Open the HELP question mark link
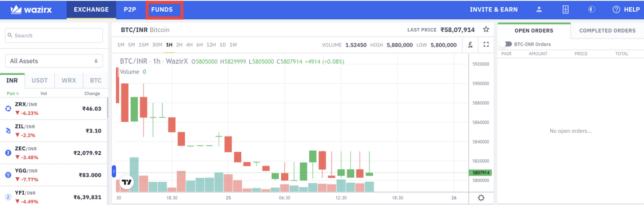The width and height of the screenshot is (644, 205). pyautogui.click(x=626, y=9)
